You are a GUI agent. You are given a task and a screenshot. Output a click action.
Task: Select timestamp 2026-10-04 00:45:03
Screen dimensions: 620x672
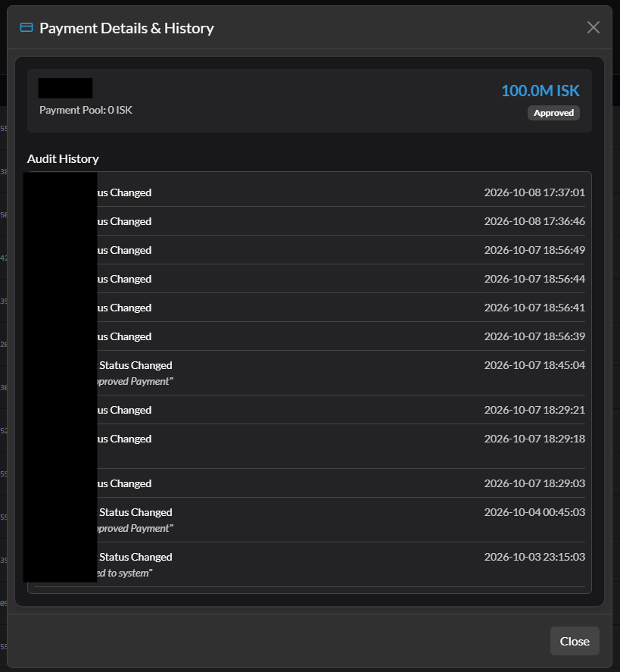[x=534, y=512]
